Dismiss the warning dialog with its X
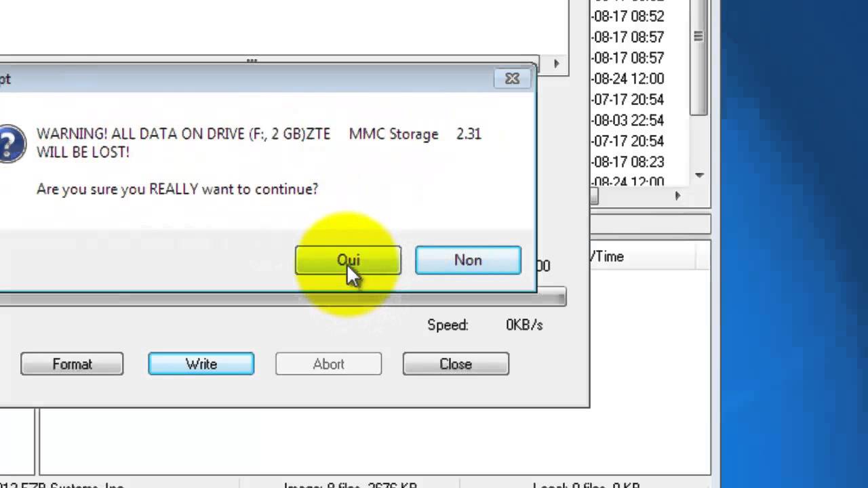Image resolution: width=868 pixels, height=488 pixels. (x=512, y=79)
